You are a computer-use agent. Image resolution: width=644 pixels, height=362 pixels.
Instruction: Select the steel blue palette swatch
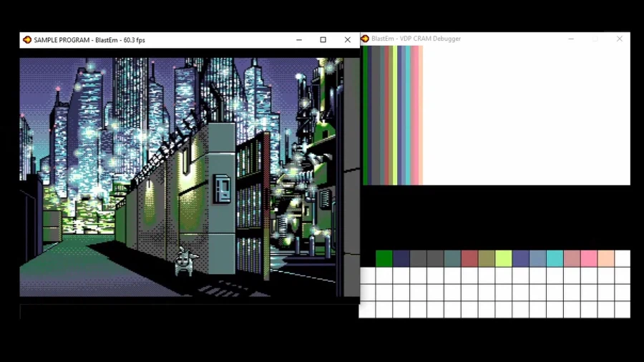click(x=537, y=258)
